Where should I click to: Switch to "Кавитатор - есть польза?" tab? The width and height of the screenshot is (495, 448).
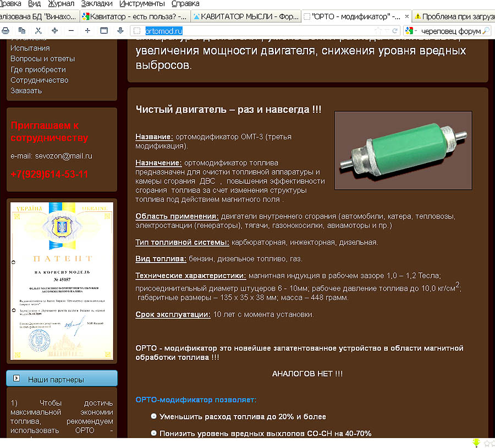(x=135, y=17)
